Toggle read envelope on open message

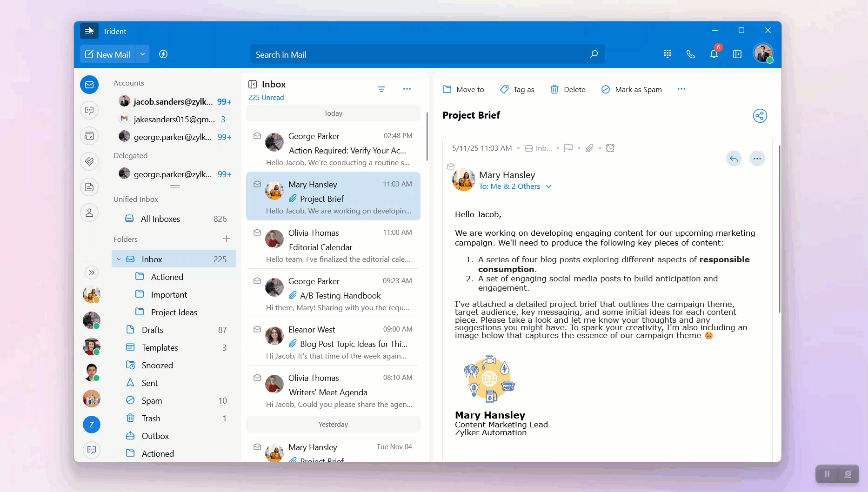click(451, 166)
